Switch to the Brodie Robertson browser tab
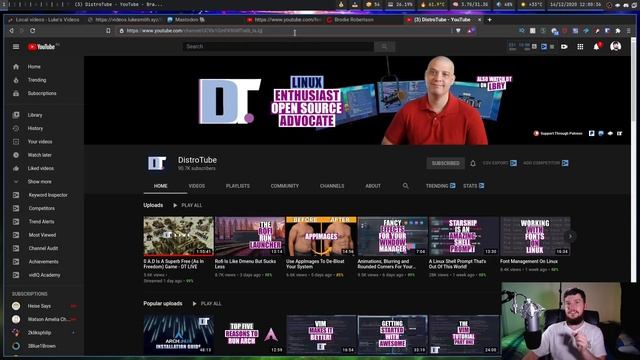The height and width of the screenshot is (360, 640). coord(354,20)
